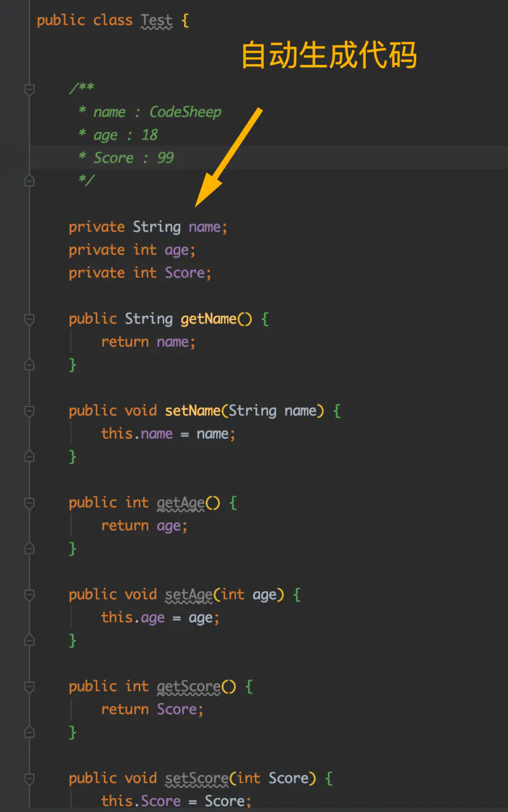The height and width of the screenshot is (812, 508).
Task: Click the fold-end marker at getAge's closing brace
Action: (29, 549)
